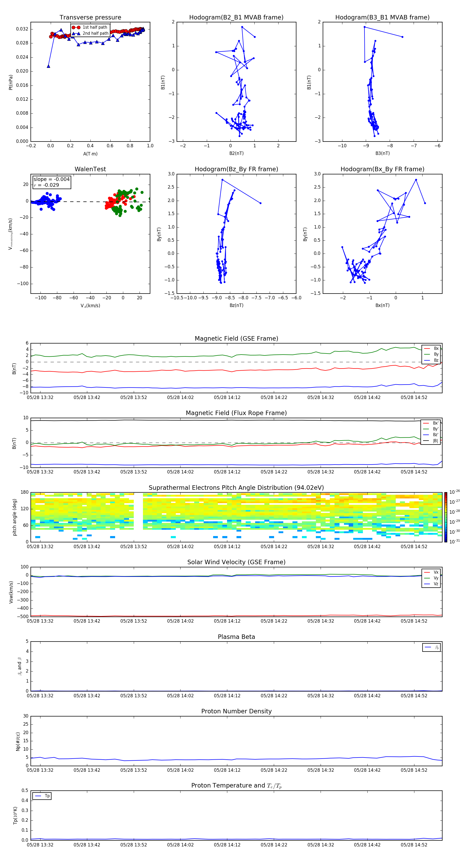Select 'Vy' in solar wind legend
The height and width of the screenshot is (868, 473).
(x=431, y=578)
